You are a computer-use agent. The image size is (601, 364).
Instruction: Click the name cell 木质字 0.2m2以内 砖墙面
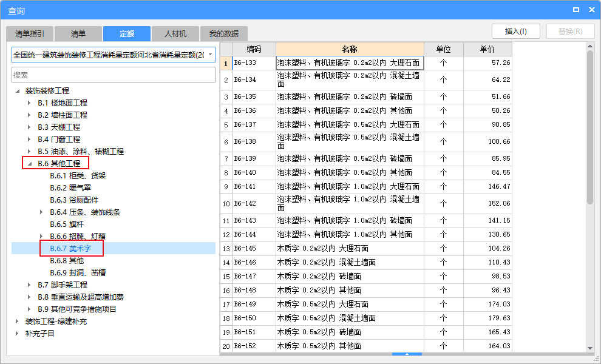350,276
